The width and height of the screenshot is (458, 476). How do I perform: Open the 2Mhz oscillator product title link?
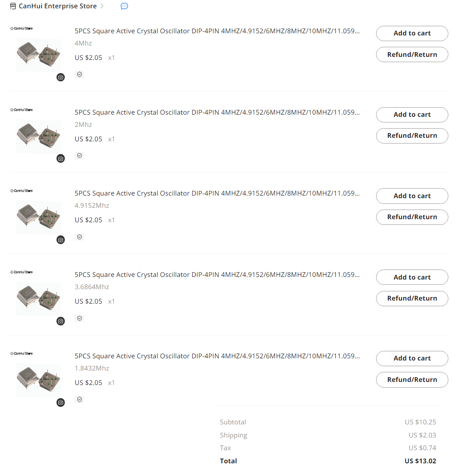(x=217, y=112)
